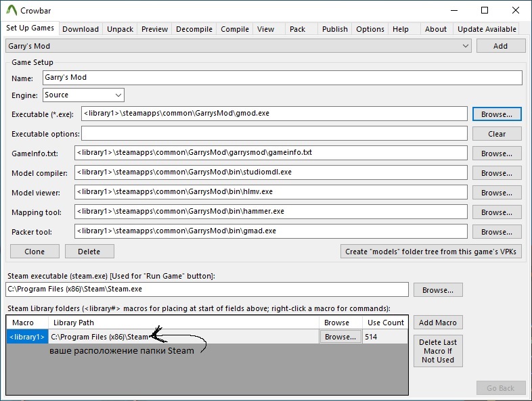
Task: Go to the Compile tab
Action: (x=235, y=29)
